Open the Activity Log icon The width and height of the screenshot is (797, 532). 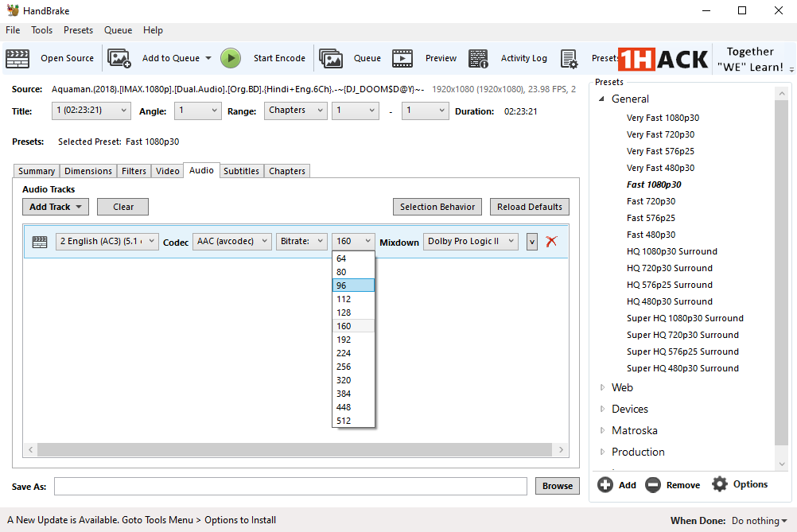(478, 58)
